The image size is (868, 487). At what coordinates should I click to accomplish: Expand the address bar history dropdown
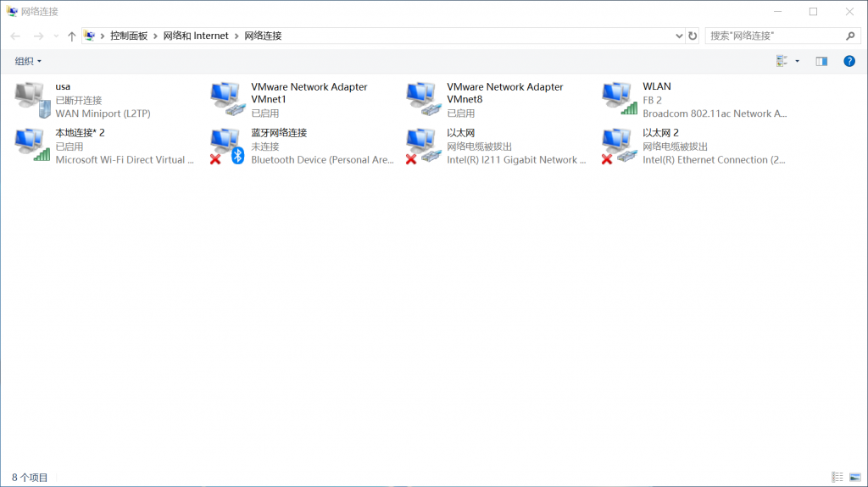[x=679, y=36]
